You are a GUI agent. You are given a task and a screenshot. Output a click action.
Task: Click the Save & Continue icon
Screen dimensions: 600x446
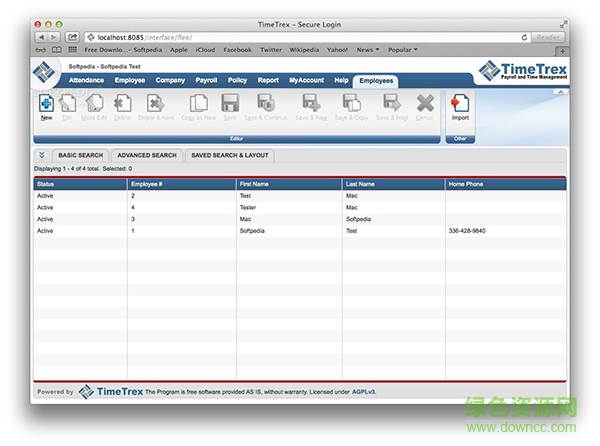point(266,103)
